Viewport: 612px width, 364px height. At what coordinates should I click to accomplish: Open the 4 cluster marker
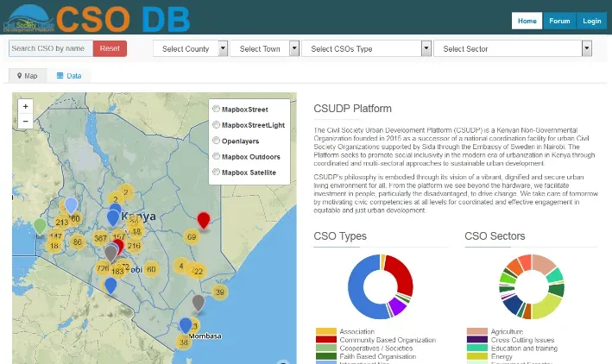pos(181,266)
